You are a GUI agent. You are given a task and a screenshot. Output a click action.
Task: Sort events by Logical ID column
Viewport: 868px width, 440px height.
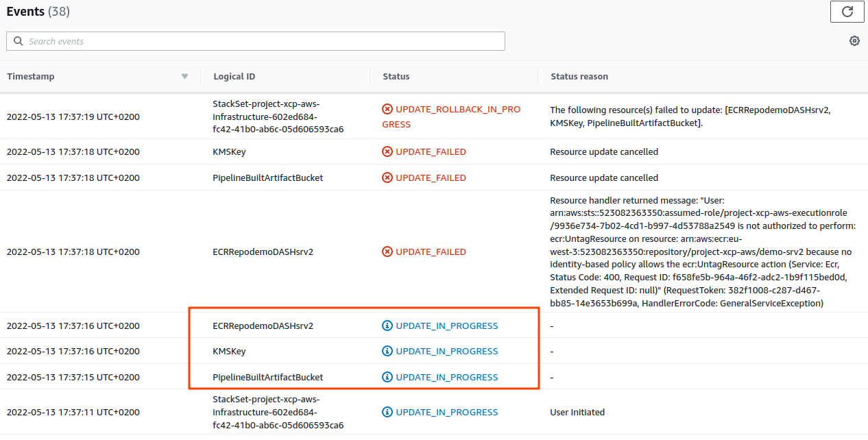tap(235, 76)
